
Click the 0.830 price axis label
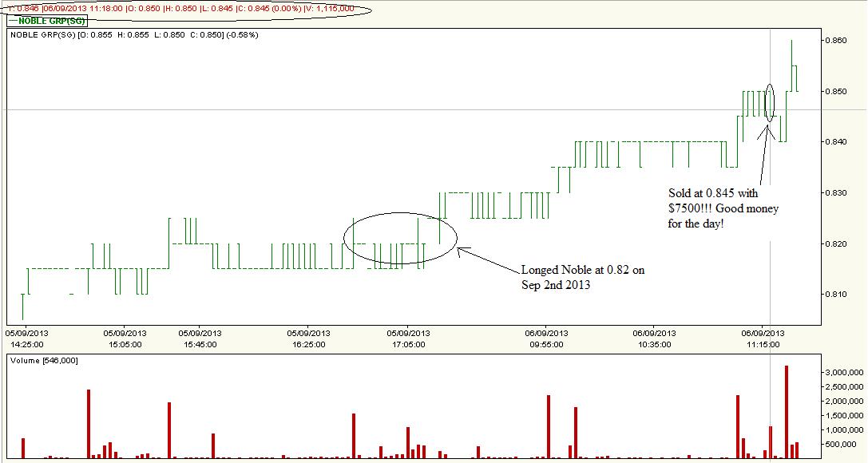pyautogui.click(x=836, y=193)
